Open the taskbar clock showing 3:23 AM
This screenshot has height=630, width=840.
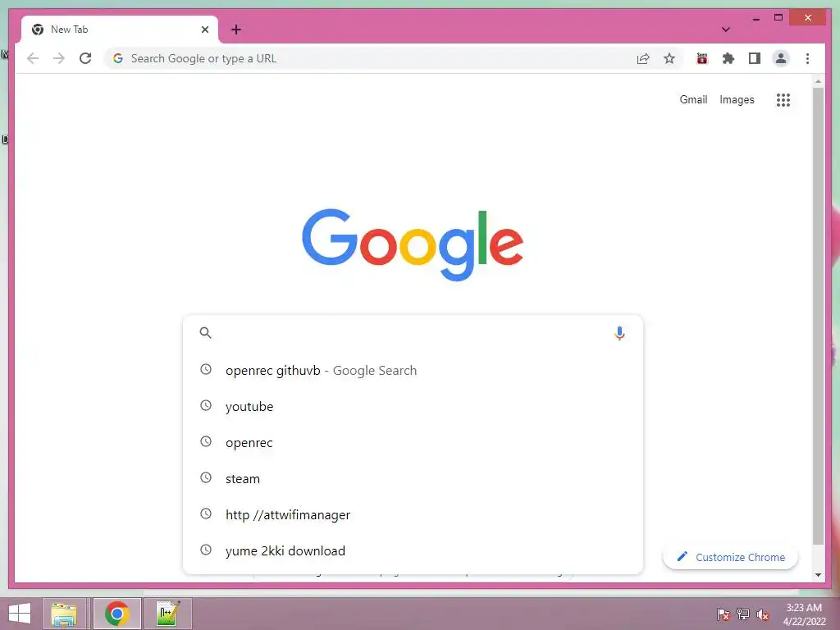coord(804,614)
